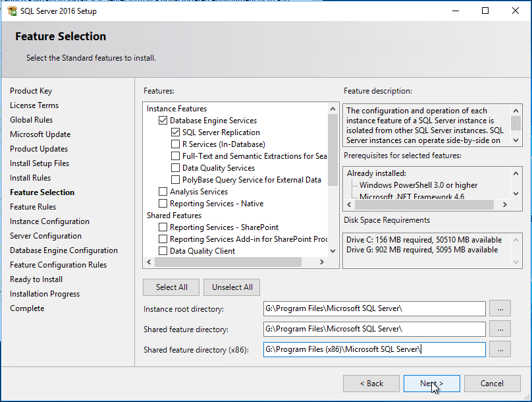Maximize the SQL Server 2016 Setup window
Viewport: 532px width, 402px height.
coord(485,11)
